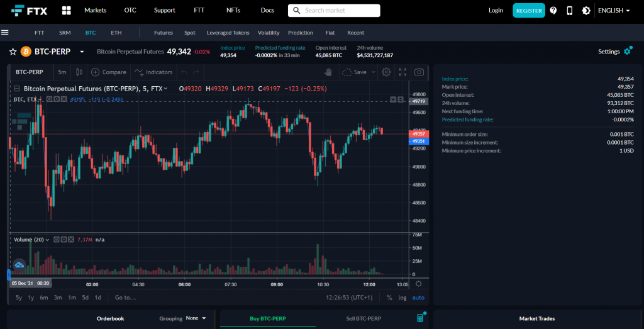Switch to the Sell BTC-PERP tab
The width and height of the screenshot is (644, 329).
(364, 318)
